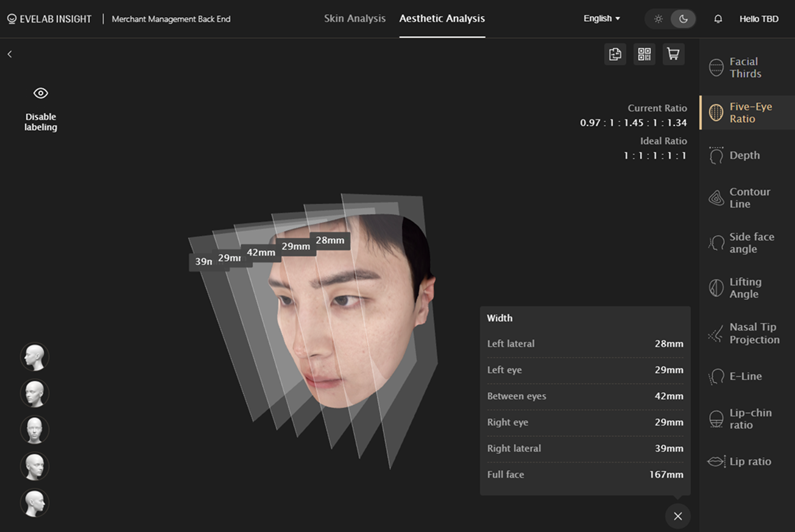Expand the English language dropdown
The image size is (795, 532).
pyautogui.click(x=602, y=19)
